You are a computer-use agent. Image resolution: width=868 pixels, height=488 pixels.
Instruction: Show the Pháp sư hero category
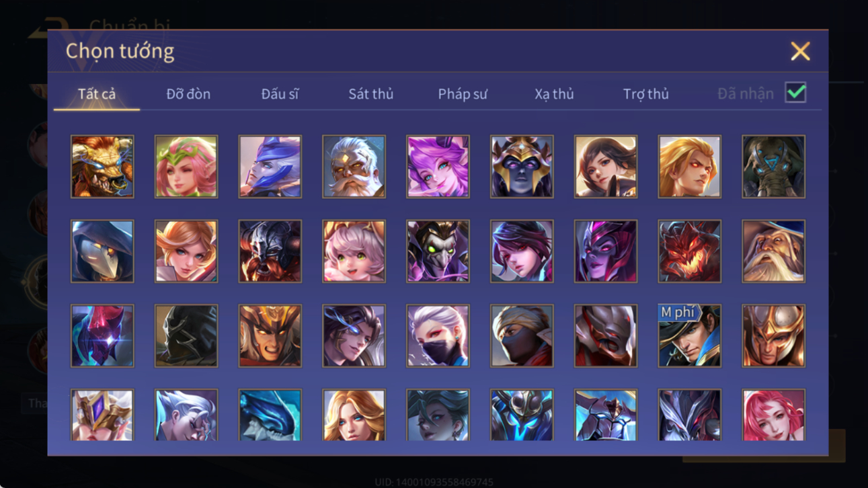(463, 94)
